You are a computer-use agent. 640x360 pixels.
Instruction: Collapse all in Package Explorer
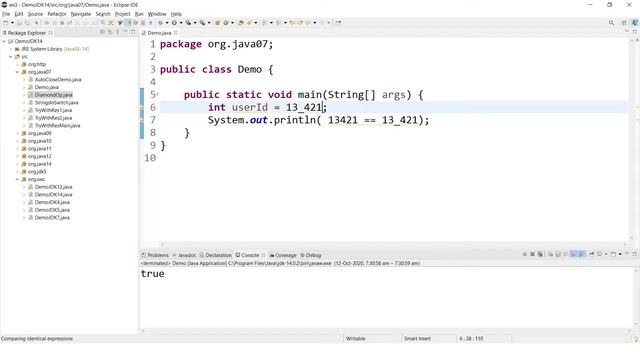pos(102,32)
